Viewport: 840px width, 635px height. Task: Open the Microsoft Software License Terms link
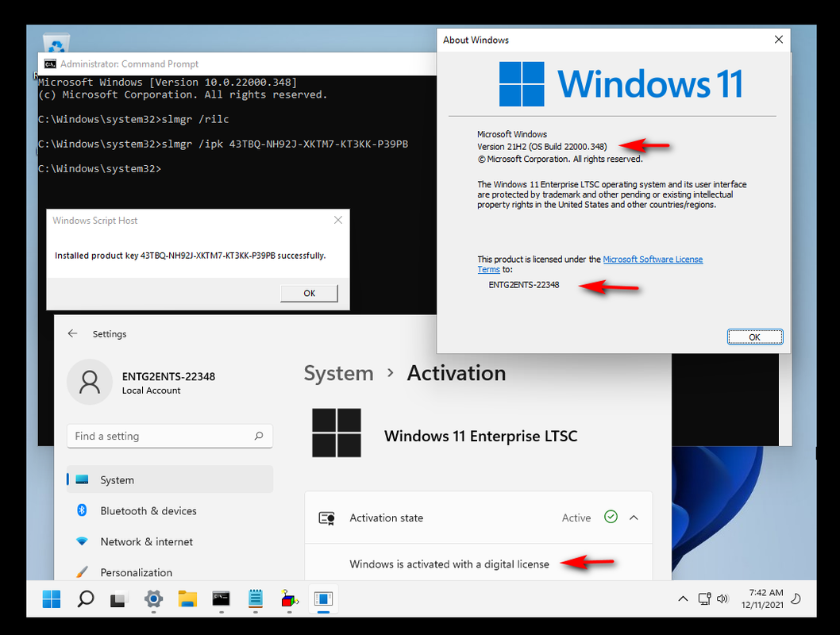click(653, 259)
